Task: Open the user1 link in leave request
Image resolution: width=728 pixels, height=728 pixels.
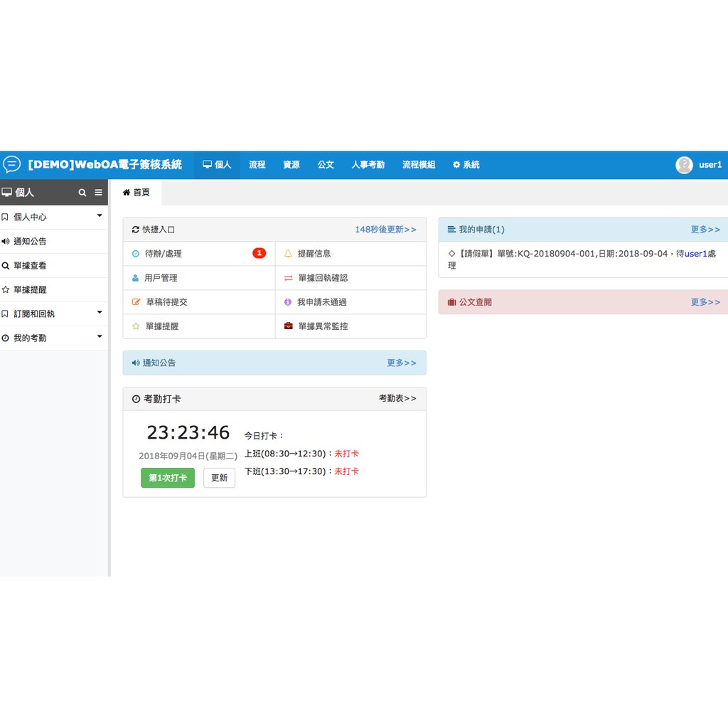Action: [695, 254]
